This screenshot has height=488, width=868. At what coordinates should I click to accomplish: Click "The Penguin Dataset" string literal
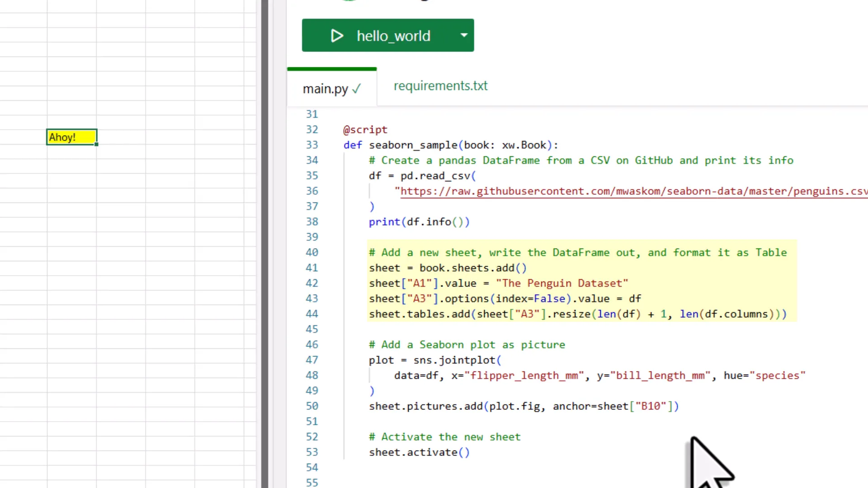click(x=562, y=283)
